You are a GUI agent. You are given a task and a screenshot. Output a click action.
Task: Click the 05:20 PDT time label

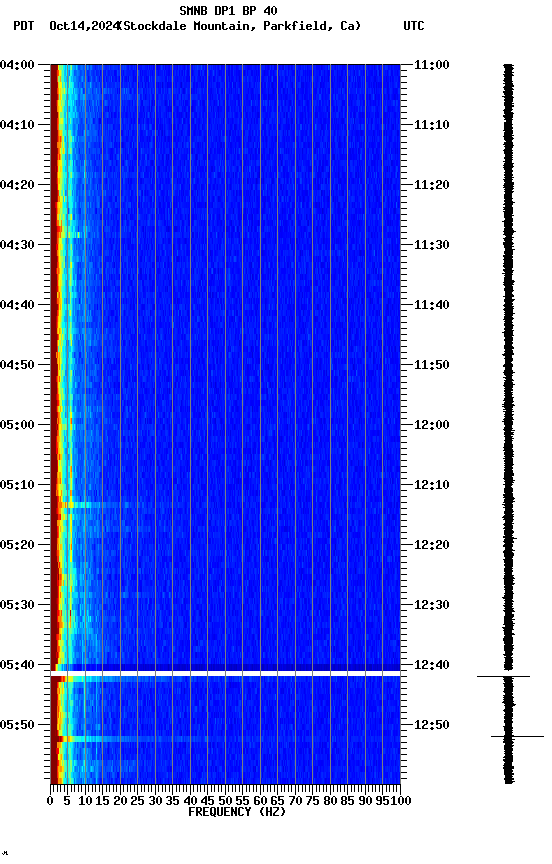click(17, 545)
